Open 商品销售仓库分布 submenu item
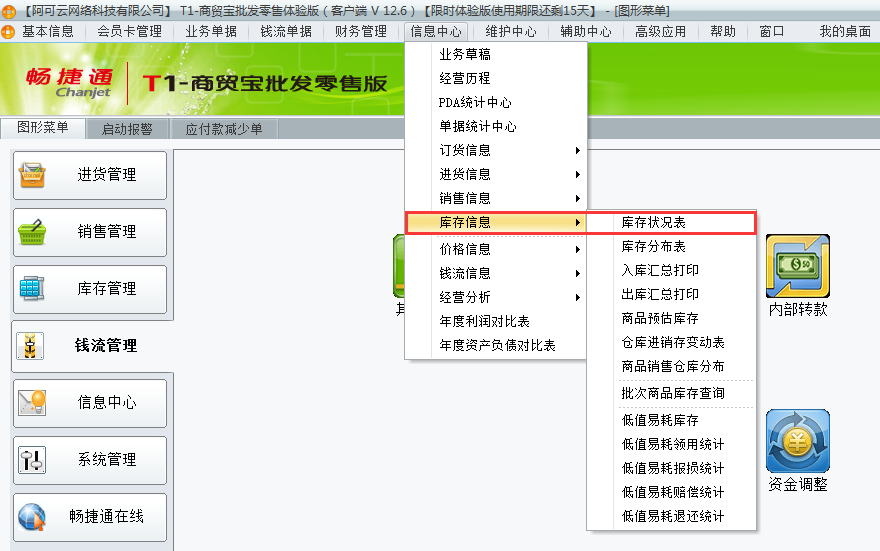Image resolution: width=880 pixels, height=551 pixels. coord(671,367)
